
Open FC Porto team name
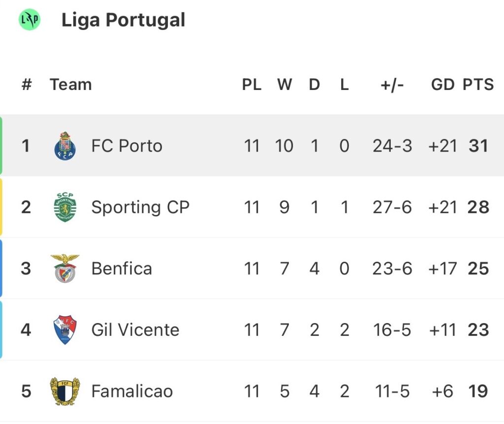(x=126, y=146)
